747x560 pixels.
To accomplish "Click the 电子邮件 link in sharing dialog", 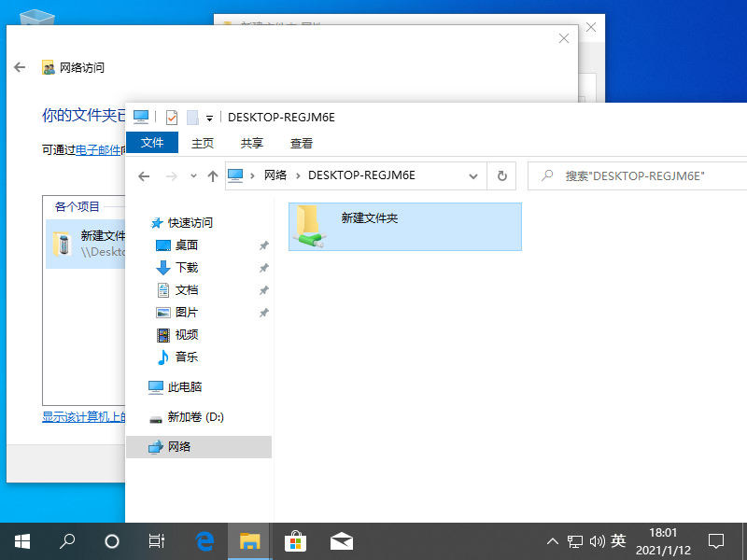I will [98, 149].
